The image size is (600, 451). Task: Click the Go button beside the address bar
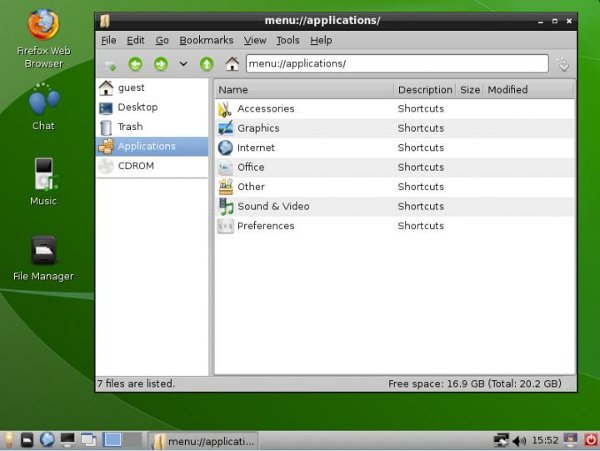[x=563, y=64]
